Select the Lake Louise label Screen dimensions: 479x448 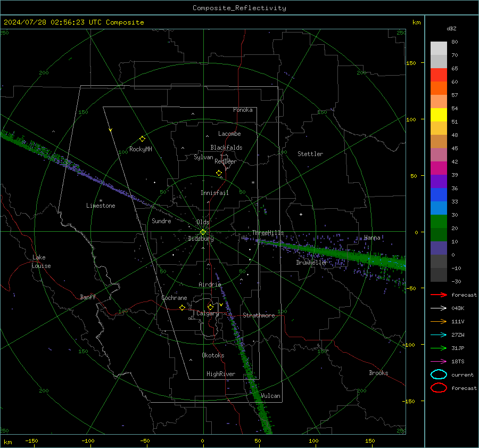41,262
